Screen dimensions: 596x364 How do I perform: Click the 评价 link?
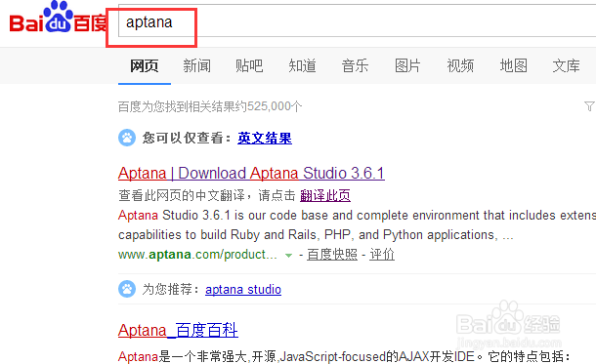point(382,255)
